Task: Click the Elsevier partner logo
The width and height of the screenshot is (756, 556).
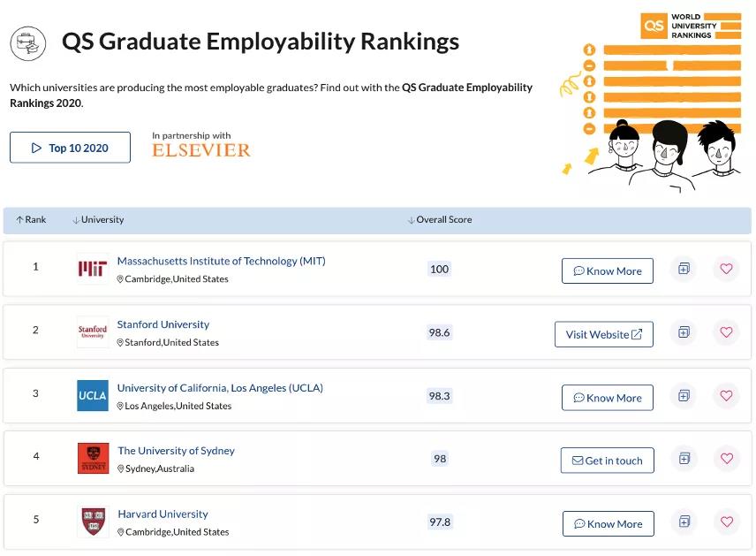Action: [x=201, y=150]
